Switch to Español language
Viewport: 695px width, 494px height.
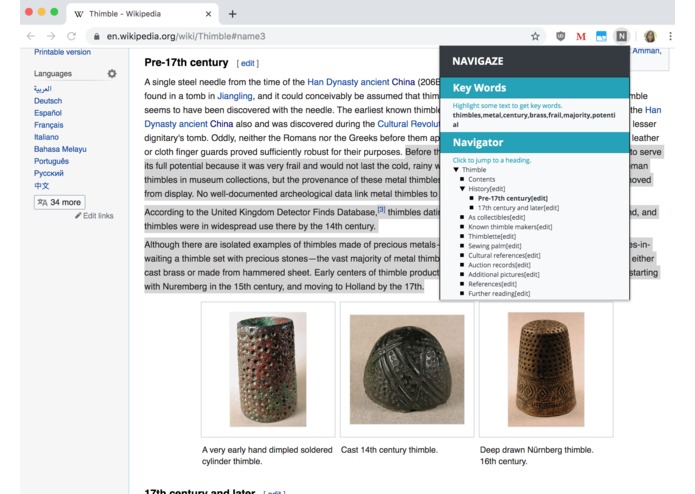tap(48, 113)
